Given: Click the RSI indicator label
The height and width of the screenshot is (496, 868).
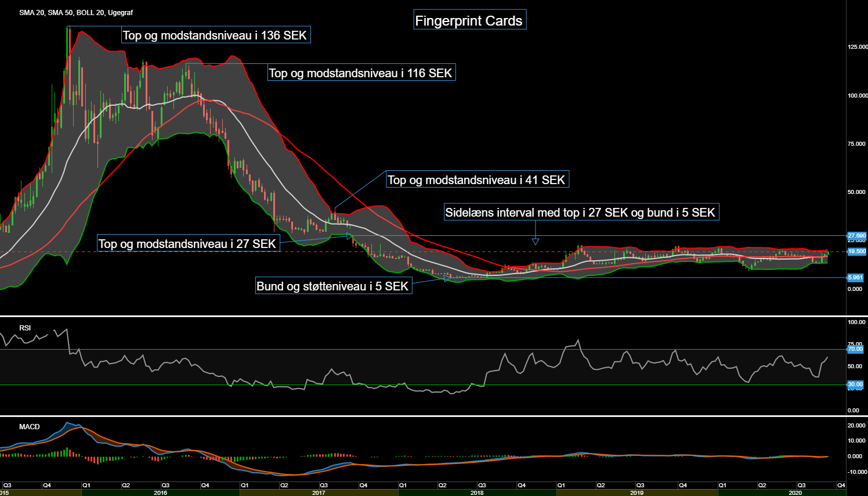Looking at the screenshot, I should click(x=25, y=328).
